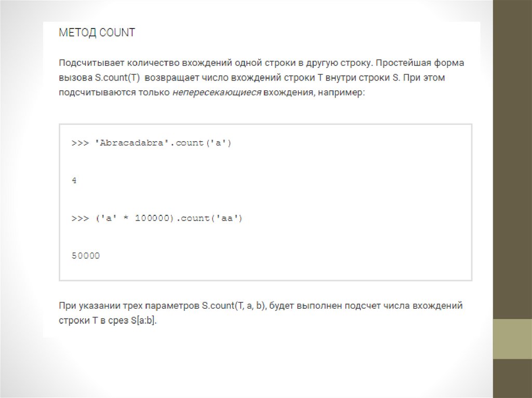This screenshot has width=532, height=398.
Task: Click the light olive block in the right sidebar
Action: [512, 339]
